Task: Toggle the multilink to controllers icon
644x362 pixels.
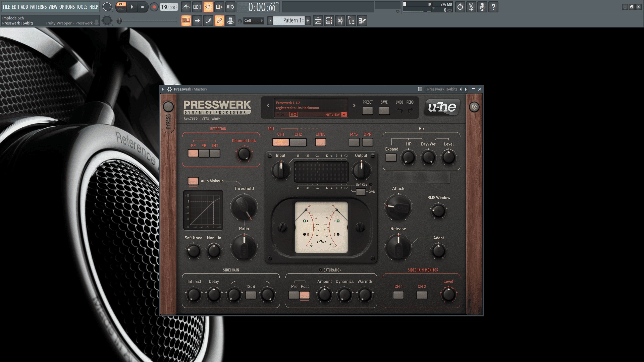Action: tap(230, 21)
